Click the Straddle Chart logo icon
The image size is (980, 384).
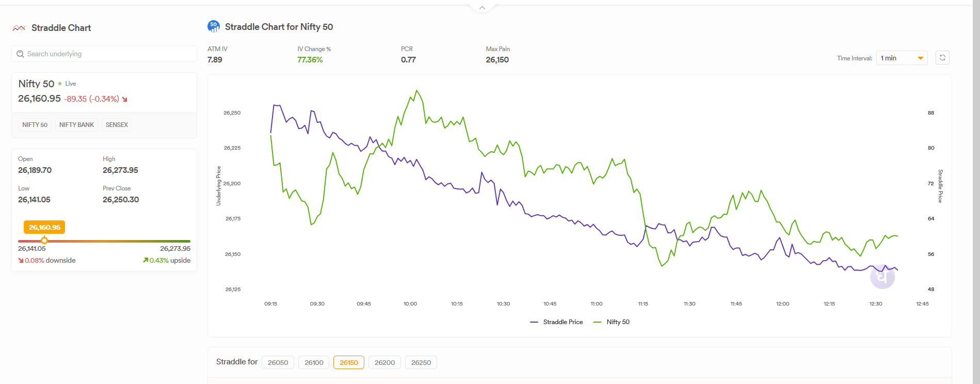(x=19, y=28)
